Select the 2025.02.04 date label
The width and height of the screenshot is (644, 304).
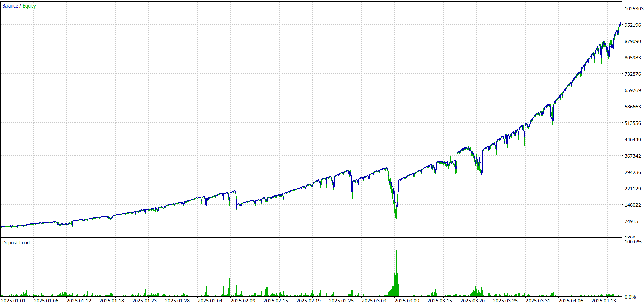point(210,301)
